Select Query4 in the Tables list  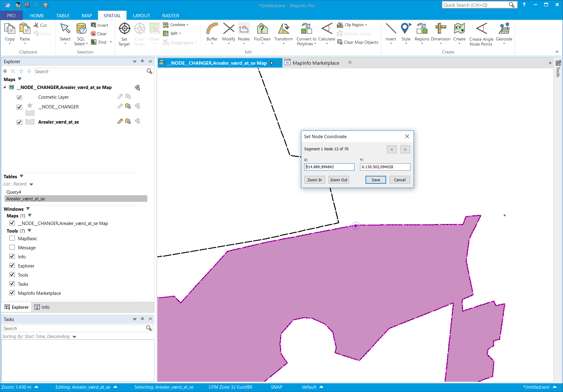pyautogui.click(x=14, y=192)
